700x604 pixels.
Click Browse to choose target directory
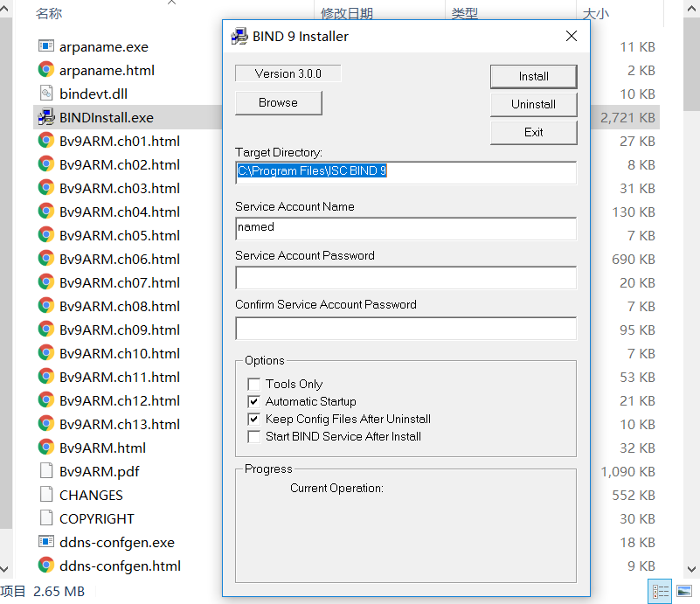278,102
